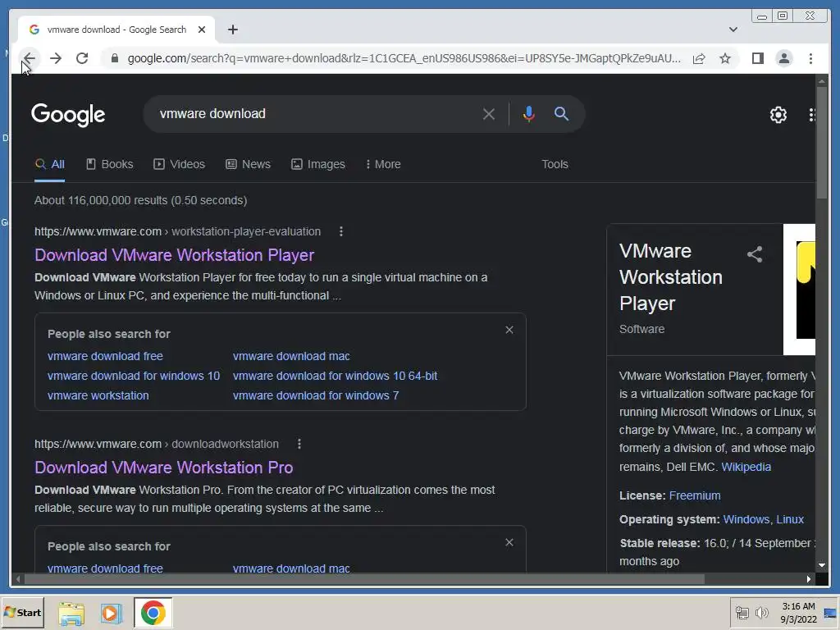The height and width of the screenshot is (630, 840).
Task: Choose vmware download for windows 7 suggestion
Action: click(316, 396)
